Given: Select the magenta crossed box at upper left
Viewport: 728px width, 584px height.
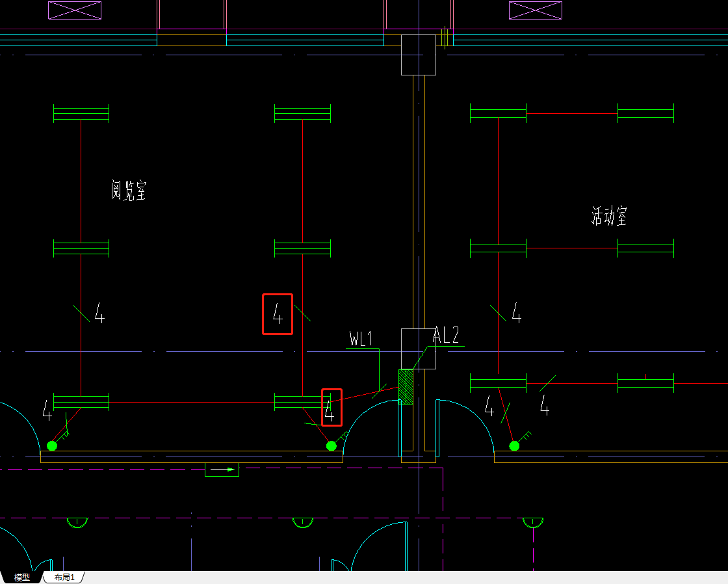Looking at the screenshot, I should tap(75, 10).
